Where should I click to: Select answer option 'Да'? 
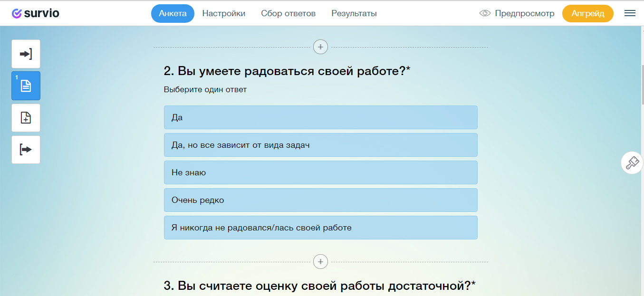(321, 117)
